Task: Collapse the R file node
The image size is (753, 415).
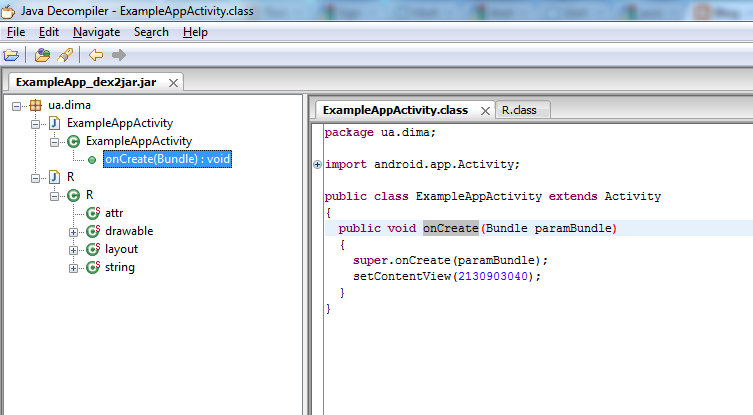Action: 35,178
